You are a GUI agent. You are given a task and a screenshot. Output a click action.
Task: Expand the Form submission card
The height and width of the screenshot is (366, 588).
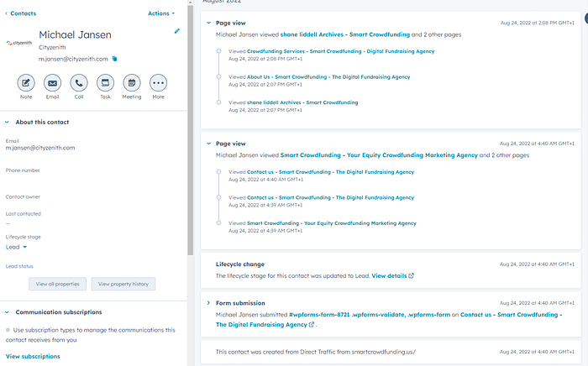click(208, 303)
